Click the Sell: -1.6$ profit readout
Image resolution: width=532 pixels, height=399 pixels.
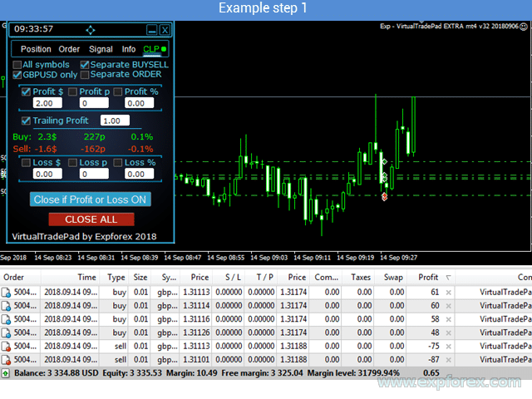(35, 149)
